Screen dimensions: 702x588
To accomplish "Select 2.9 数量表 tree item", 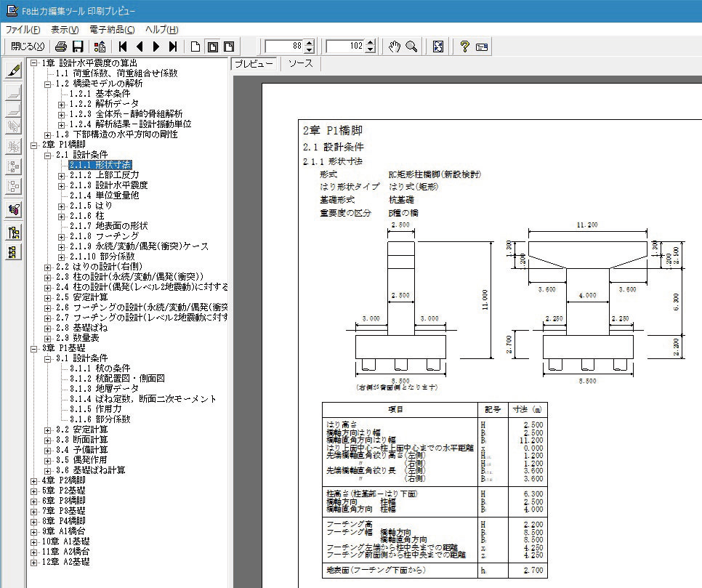I will (77, 338).
